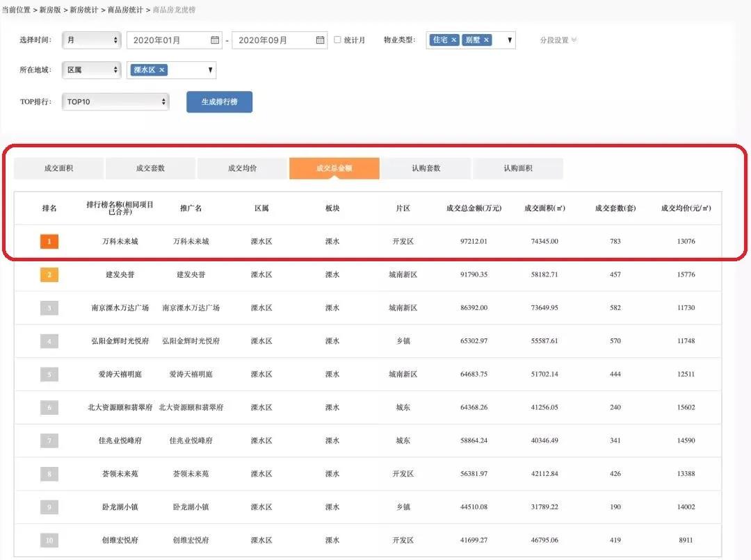Open calendar picker for end date 2020年09月

[x=320, y=40]
